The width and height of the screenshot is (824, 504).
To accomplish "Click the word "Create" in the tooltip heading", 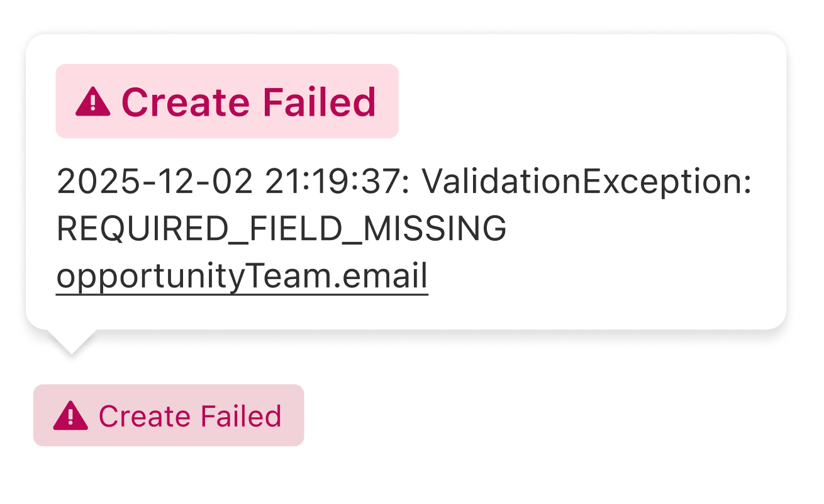I will coord(186,102).
